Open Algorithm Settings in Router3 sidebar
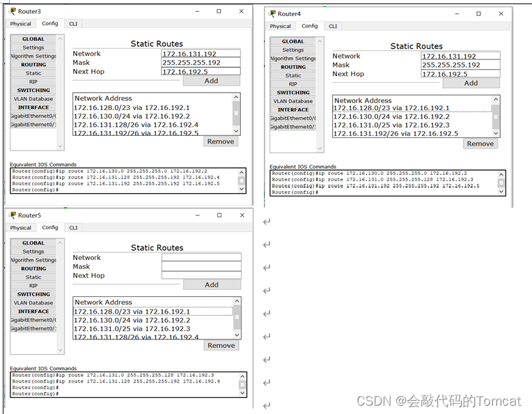Viewport: 532px width, 414px height. click(33, 56)
